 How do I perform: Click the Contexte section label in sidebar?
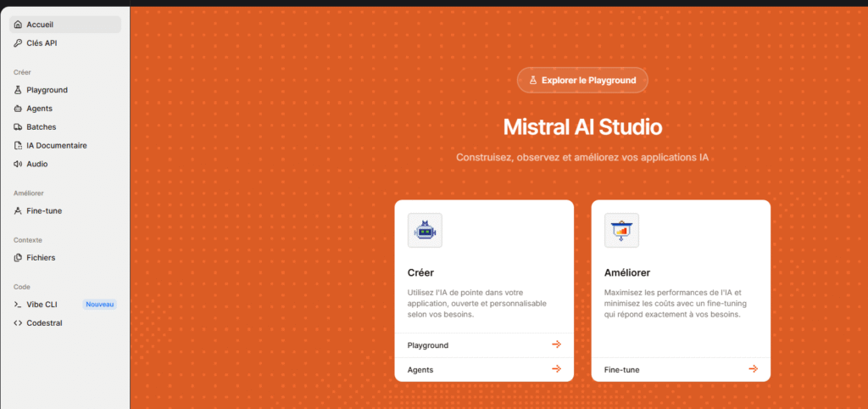click(x=28, y=240)
